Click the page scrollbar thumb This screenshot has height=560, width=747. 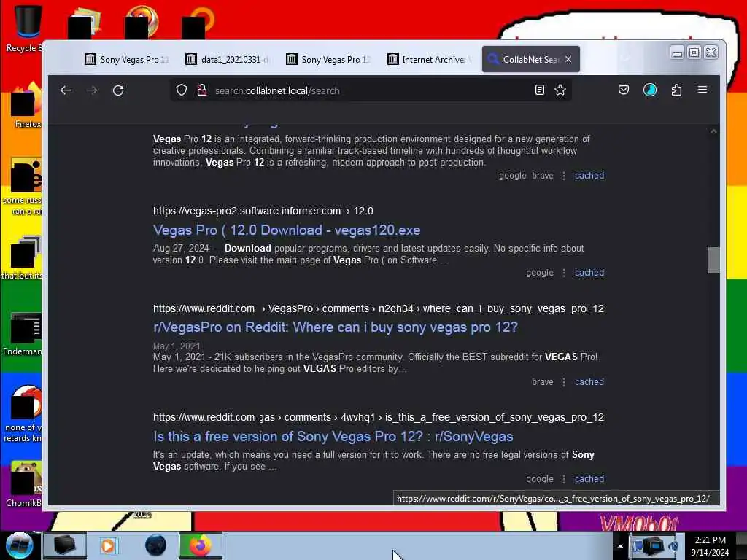[x=713, y=260]
